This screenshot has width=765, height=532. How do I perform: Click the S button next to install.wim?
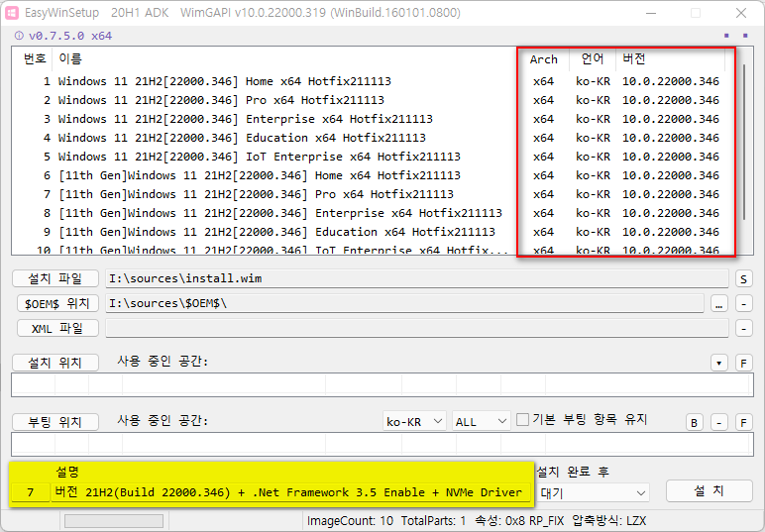tap(743, 278)
